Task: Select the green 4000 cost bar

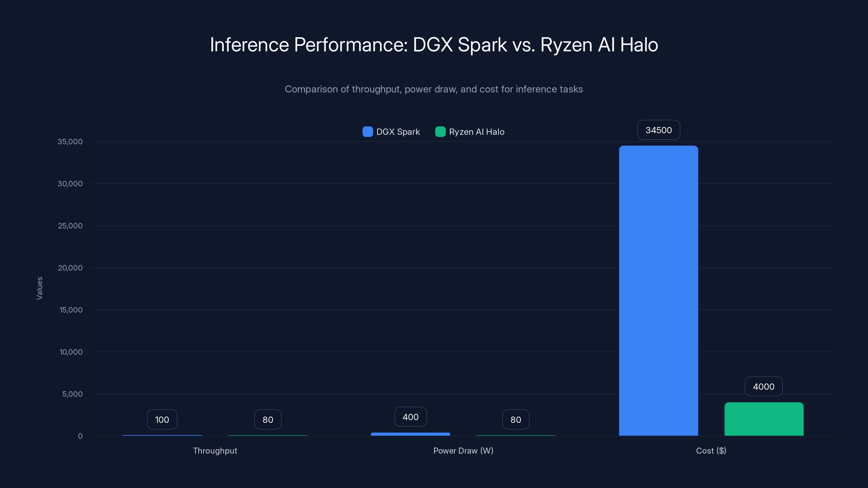Action: tap(764, 419)
